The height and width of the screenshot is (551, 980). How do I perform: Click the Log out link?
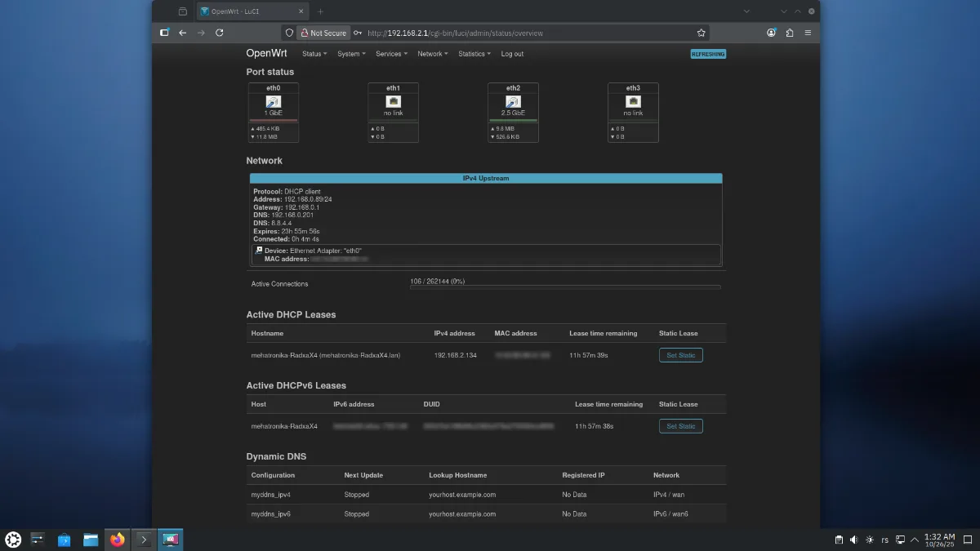tap(512, 54)
